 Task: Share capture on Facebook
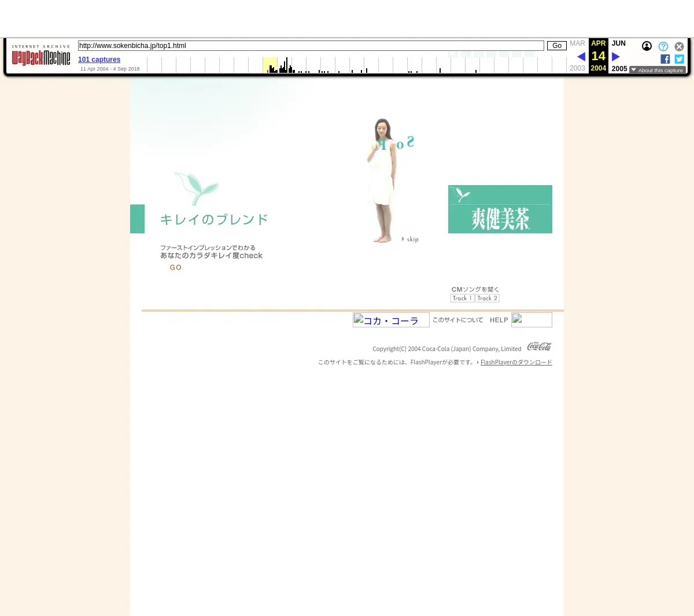665,59
